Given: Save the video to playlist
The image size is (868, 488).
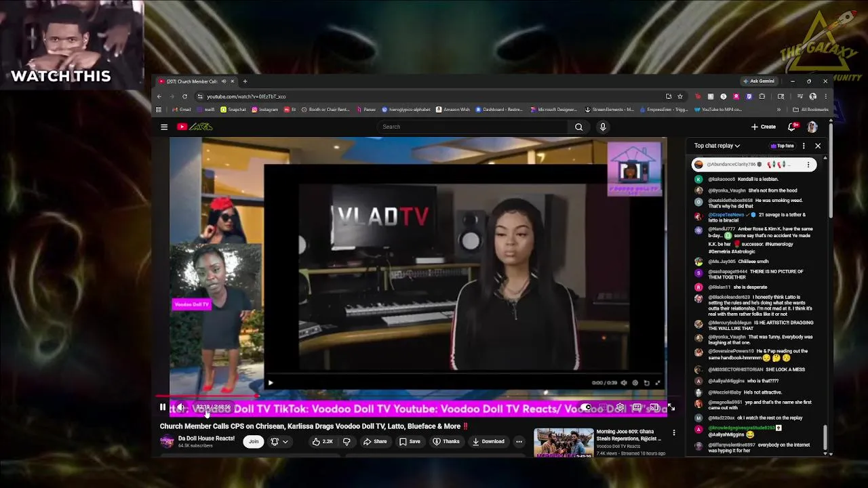Looking at the screenshot, I should point(410,441).
